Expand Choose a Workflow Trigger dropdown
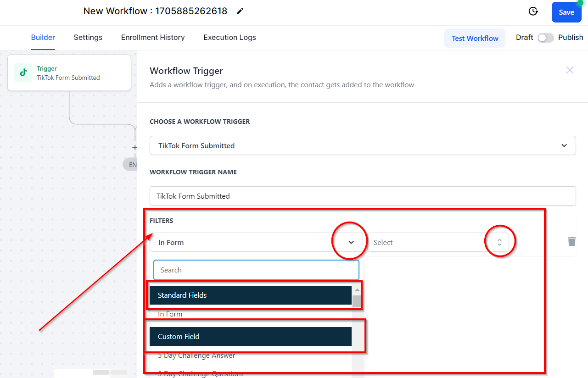Screen dimensions: 588x378 pyautogui.click(x=363, y=145)
